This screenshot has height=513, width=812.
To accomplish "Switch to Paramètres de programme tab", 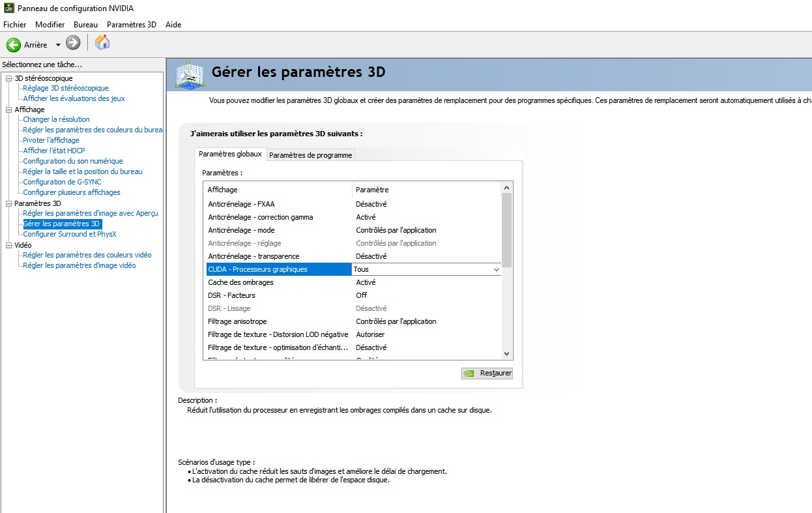I will 310,155.
